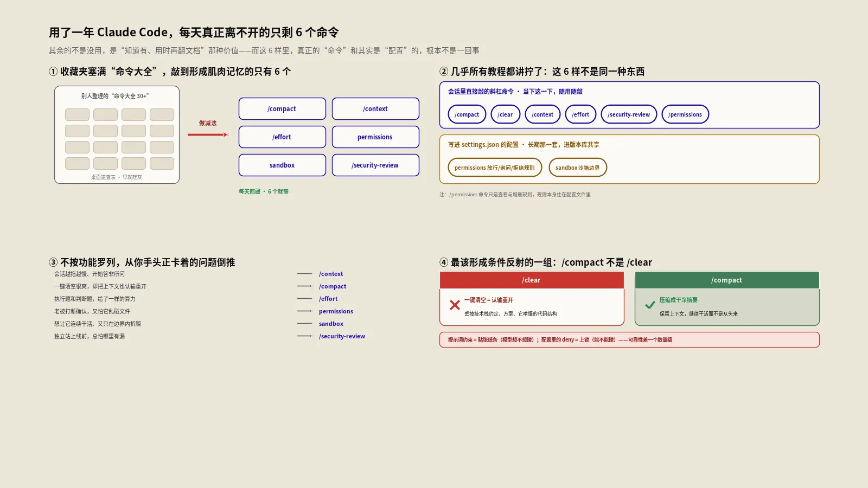This screenshot has width=868, height=488.
Task: Click the permissions box in section ①
Action: point(375,137)
